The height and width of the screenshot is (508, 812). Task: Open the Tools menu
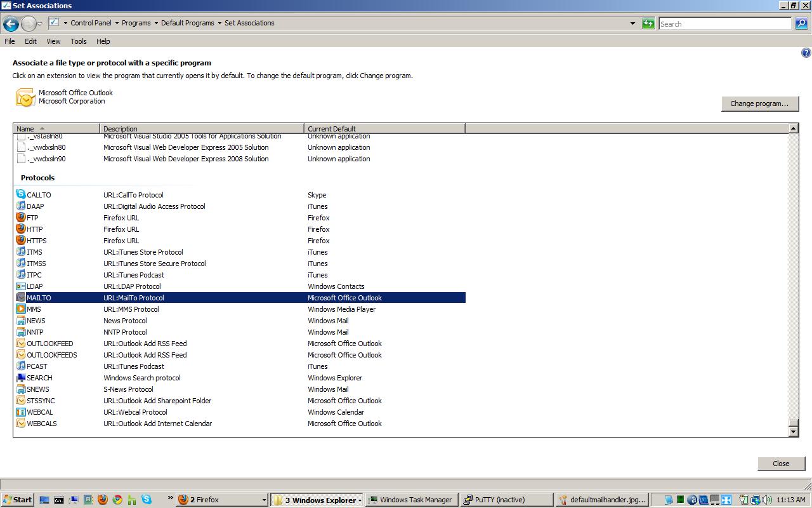[79, 41]
